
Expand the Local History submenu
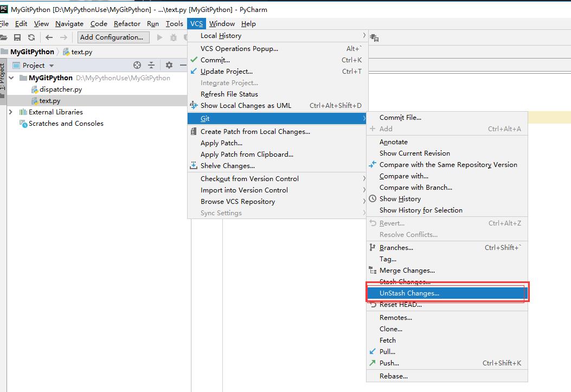(364, 35)
